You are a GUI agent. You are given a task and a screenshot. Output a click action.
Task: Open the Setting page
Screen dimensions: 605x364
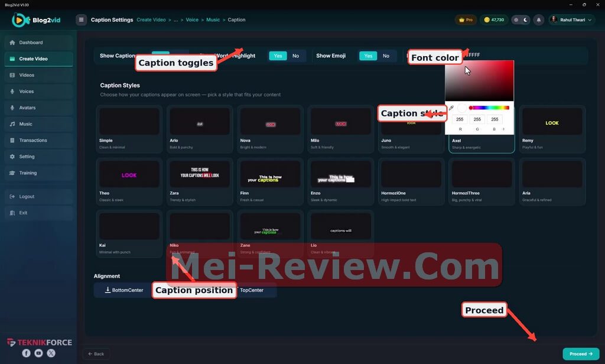(38, 157)
